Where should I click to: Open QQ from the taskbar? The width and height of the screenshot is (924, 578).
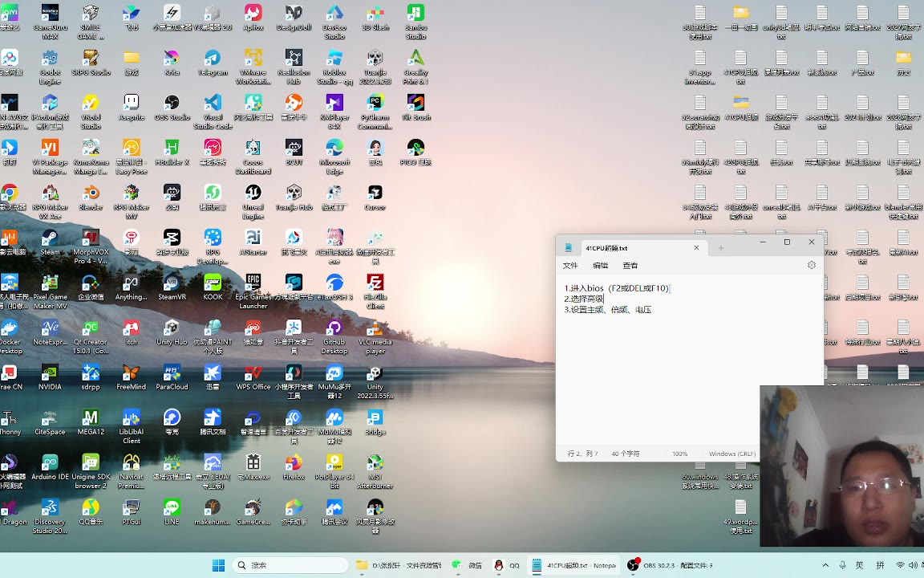click(x=507, y=565)
